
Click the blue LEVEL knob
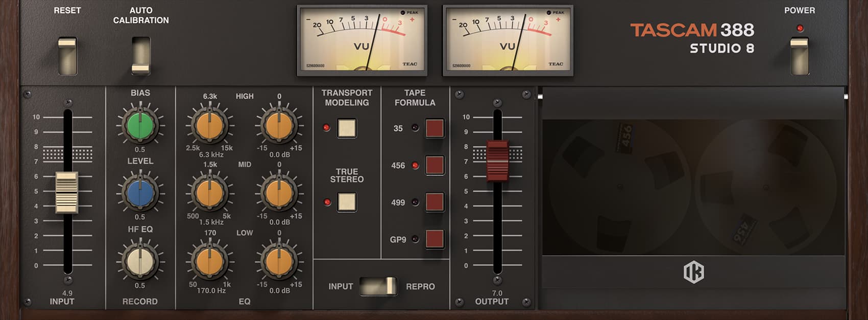click(140, 193)
